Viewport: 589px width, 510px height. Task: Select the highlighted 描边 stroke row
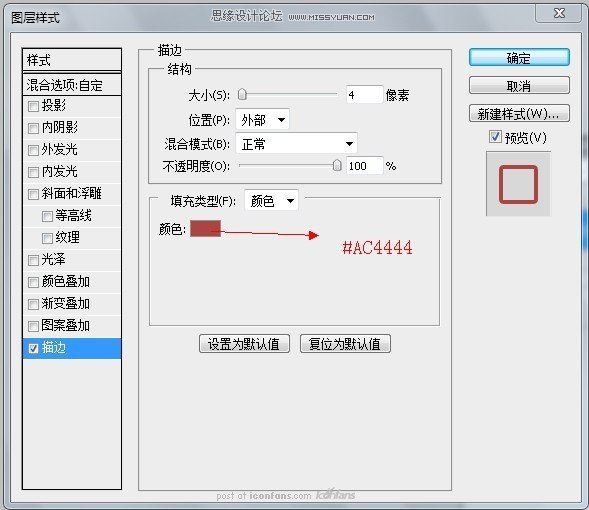(72, 348)
